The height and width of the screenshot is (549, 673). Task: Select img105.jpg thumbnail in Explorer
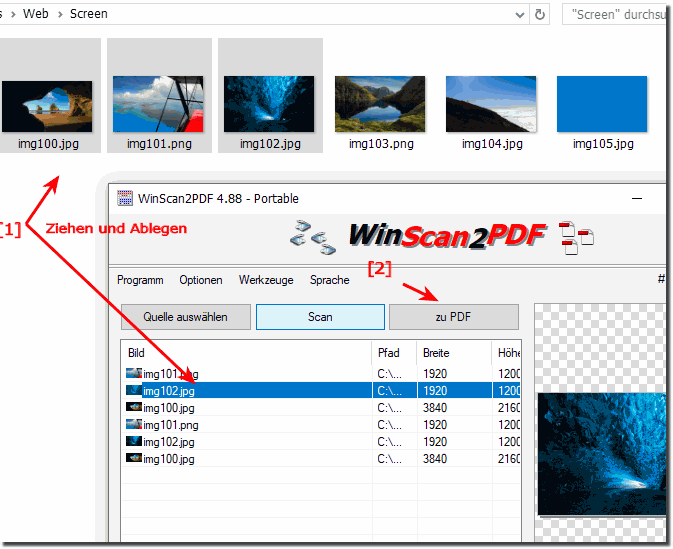point(602,104)
